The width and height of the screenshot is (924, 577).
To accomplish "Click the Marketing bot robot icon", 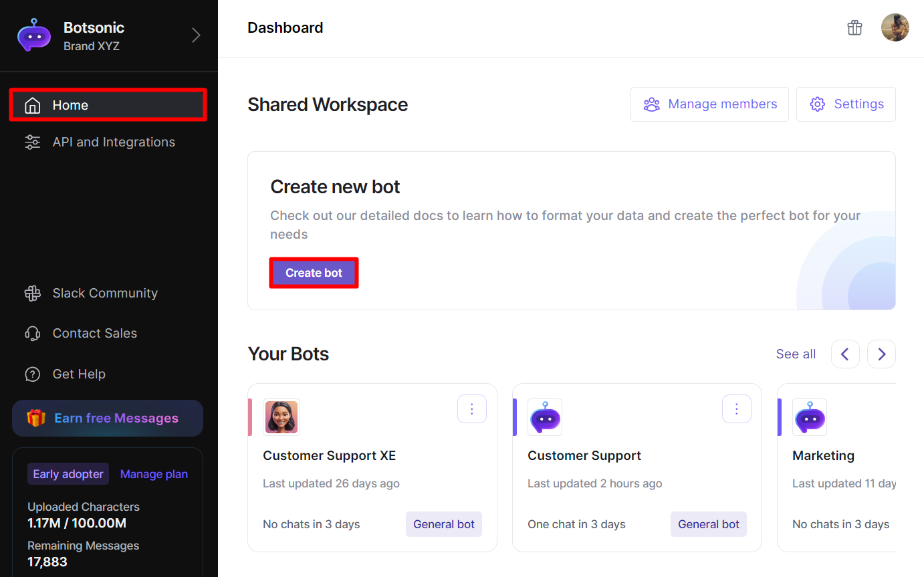I will 810,417.
